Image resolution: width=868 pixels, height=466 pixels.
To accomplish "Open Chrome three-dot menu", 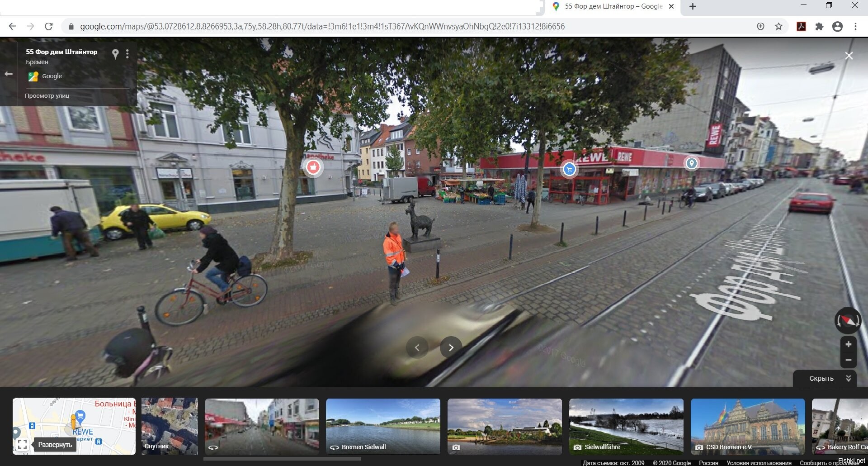I will tap(855, 27).
